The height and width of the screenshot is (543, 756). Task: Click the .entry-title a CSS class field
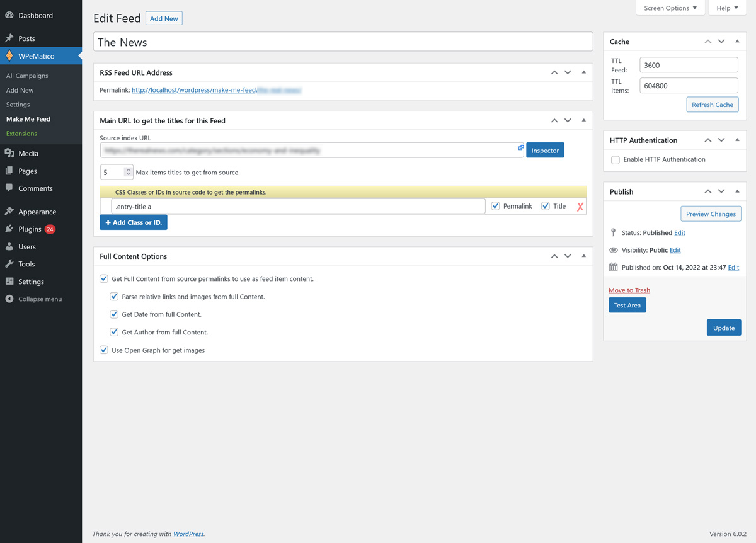click(x=298, y=206)
